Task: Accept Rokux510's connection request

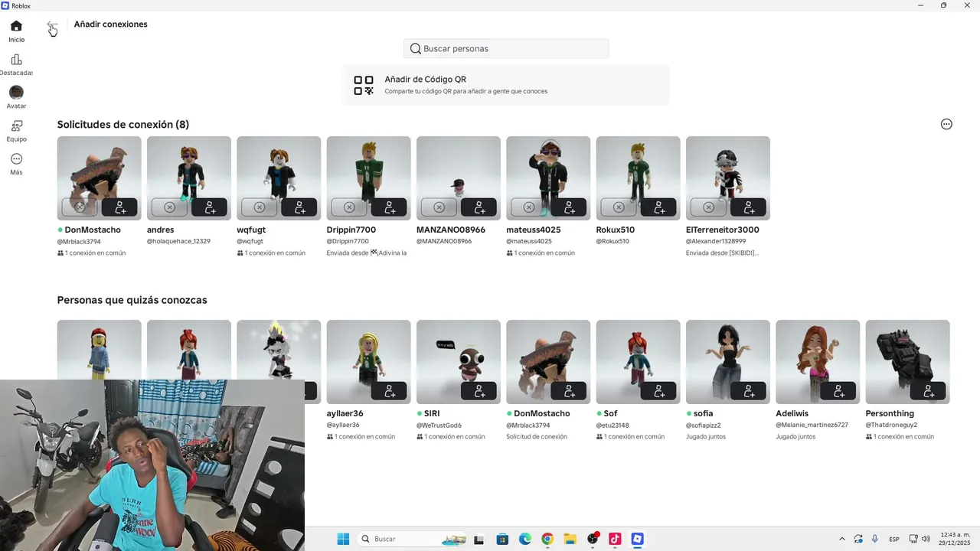Action: (658, 207)
